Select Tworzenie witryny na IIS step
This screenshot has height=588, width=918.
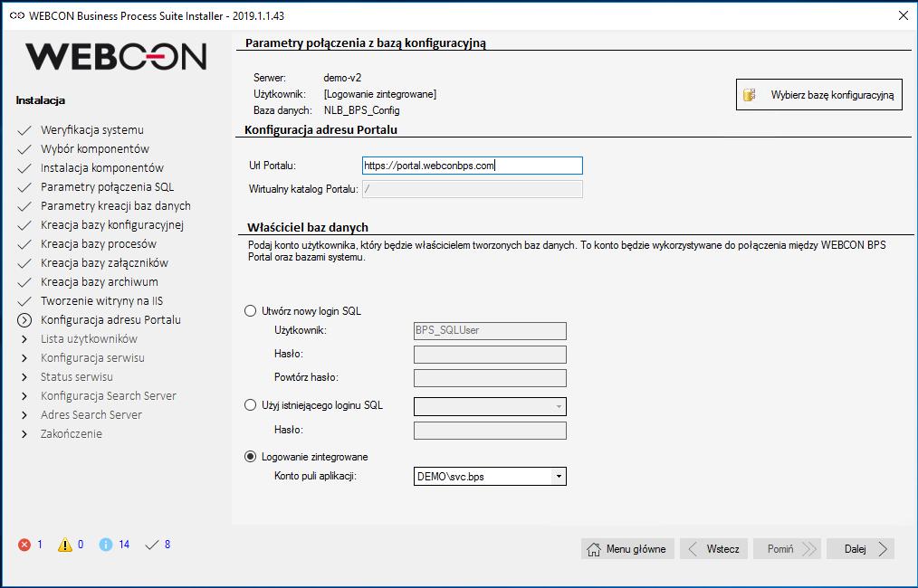click(x=102, y=300)
